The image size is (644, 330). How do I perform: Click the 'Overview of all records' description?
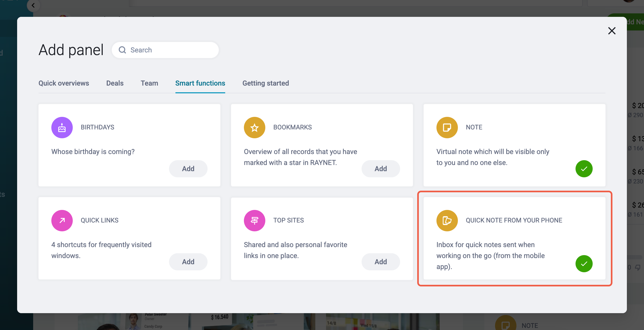point(301,157)
